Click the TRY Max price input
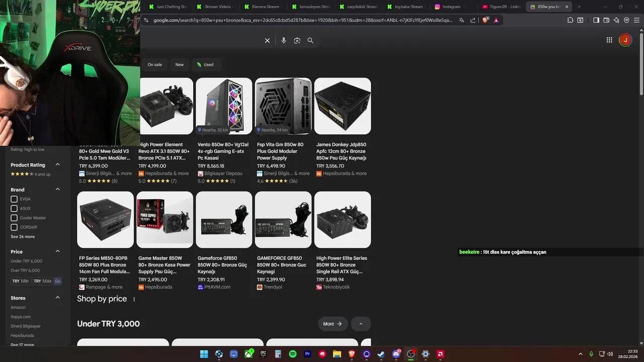Screen dimensions: 644x362 43,281
